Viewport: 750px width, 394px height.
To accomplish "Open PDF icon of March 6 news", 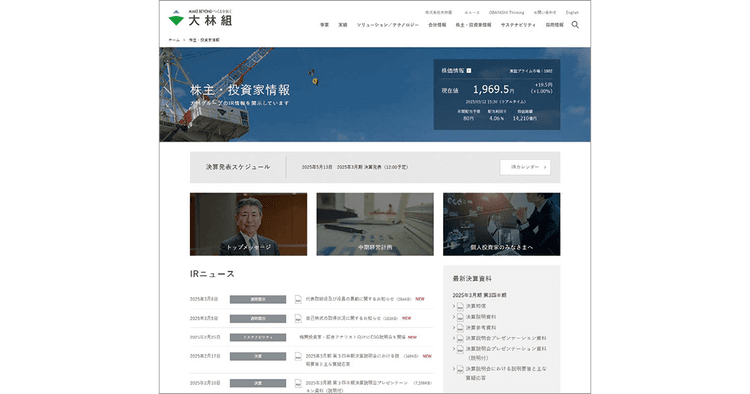I will 298,299.
